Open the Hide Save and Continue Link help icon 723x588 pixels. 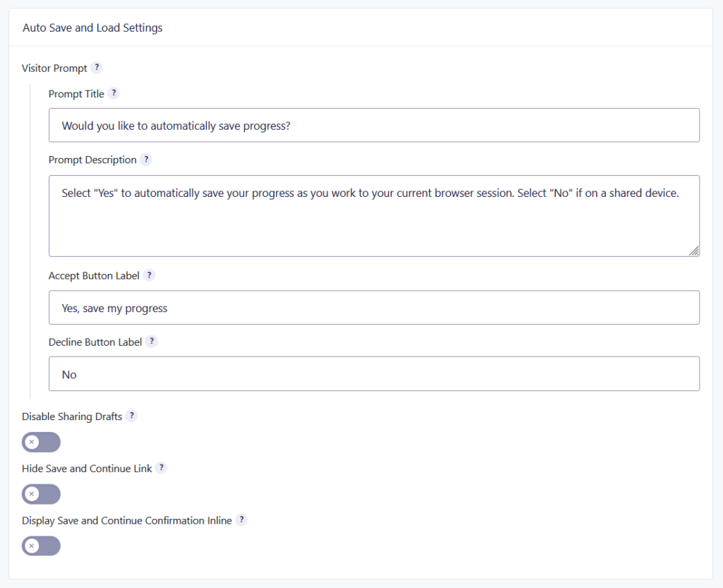tap(161, 468)
